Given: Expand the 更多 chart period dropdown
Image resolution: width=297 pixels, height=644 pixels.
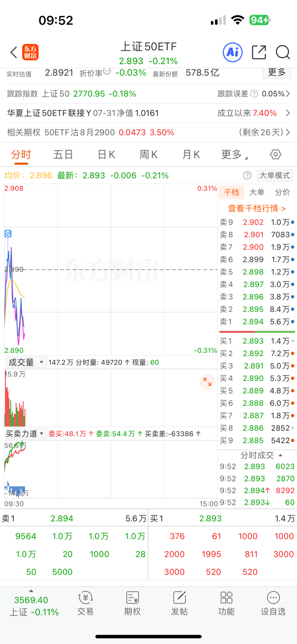Looking at the screenshot, I should pyautogui.click(x=234, y=155).
